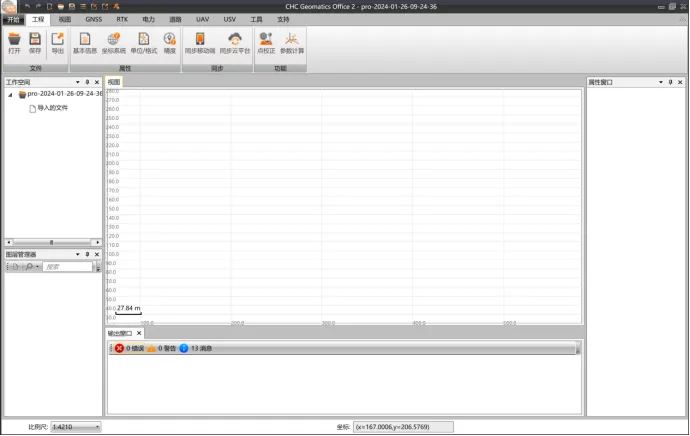The image size is (690, 436).
Task: Click the CHC application logo button
Action: coord(9,7)
